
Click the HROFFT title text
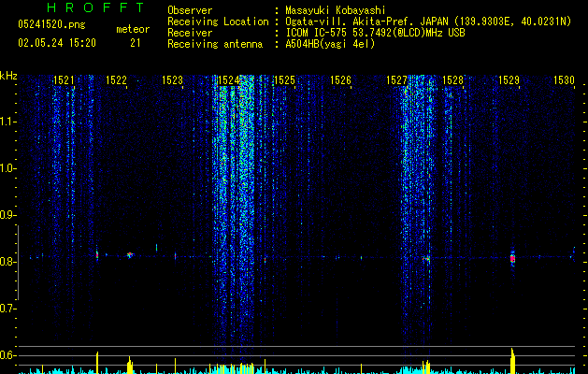point(95,7)
